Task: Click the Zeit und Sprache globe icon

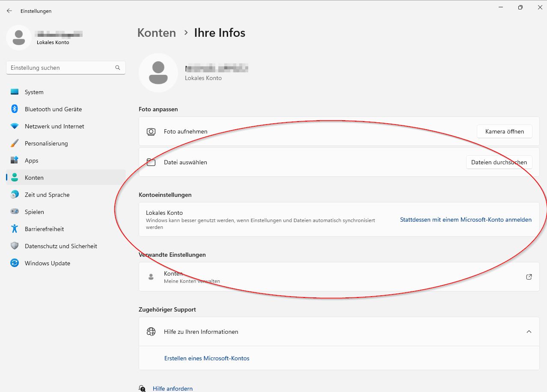Action: (x=15, y=195)
